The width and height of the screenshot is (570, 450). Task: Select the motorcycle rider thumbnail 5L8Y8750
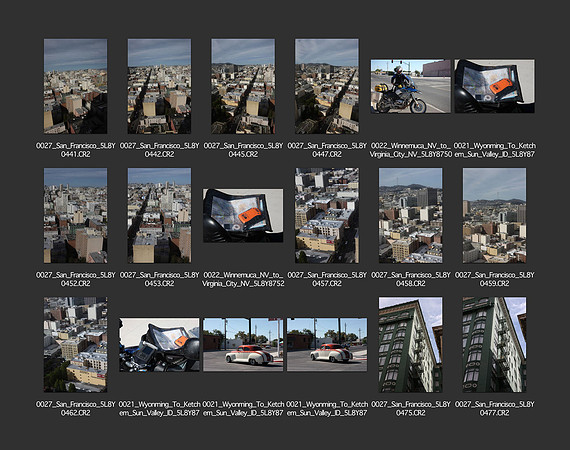(x=410, y=86)
